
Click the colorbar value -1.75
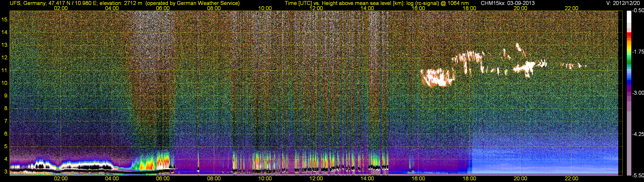tap(638, 52)
